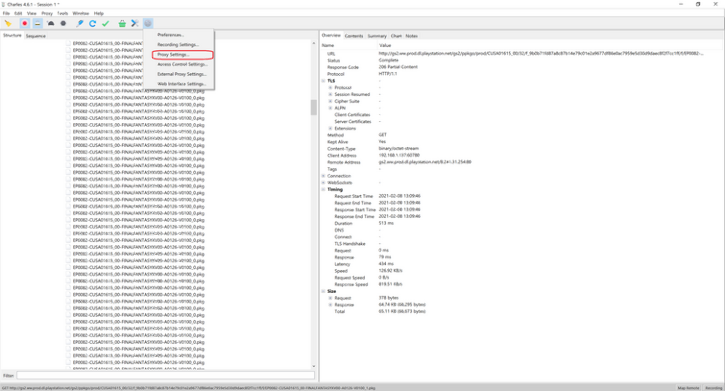Toggle Breakpoints hexagon icon
The image size is (725, 391).
pyautogui.click(x=63, y=24)
